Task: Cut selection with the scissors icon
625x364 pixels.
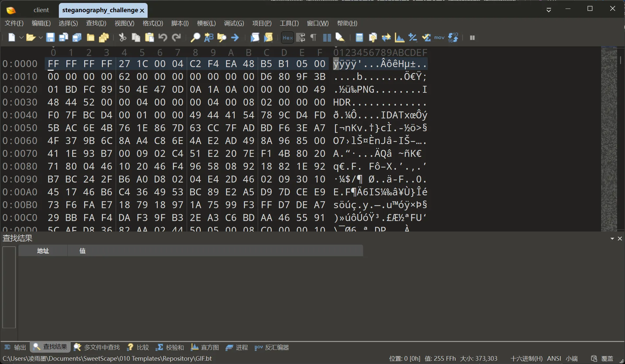Action: coord(123,37)
